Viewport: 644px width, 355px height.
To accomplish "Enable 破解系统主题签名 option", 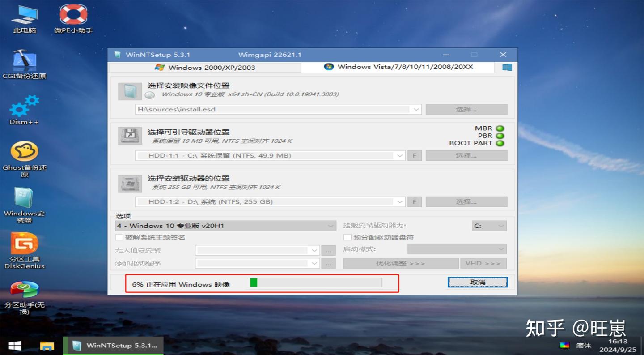I will [119, 238].
